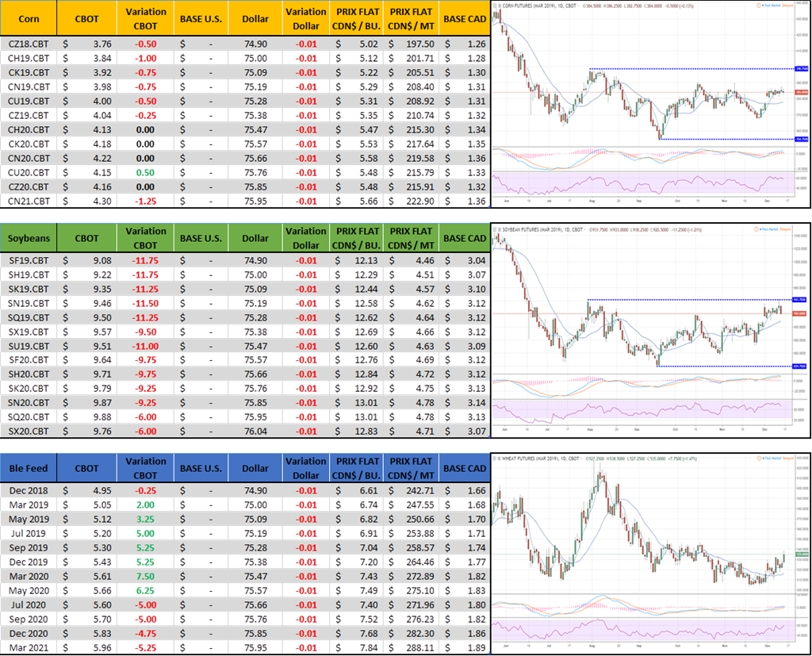Click the Corn Futures (Mar 2019) chart title

tap(531, 5)
